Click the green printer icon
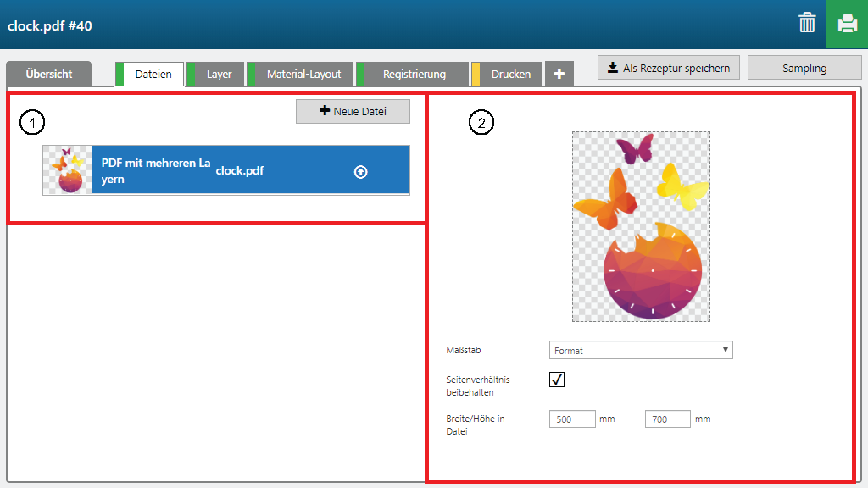 [x=847, y=24]
